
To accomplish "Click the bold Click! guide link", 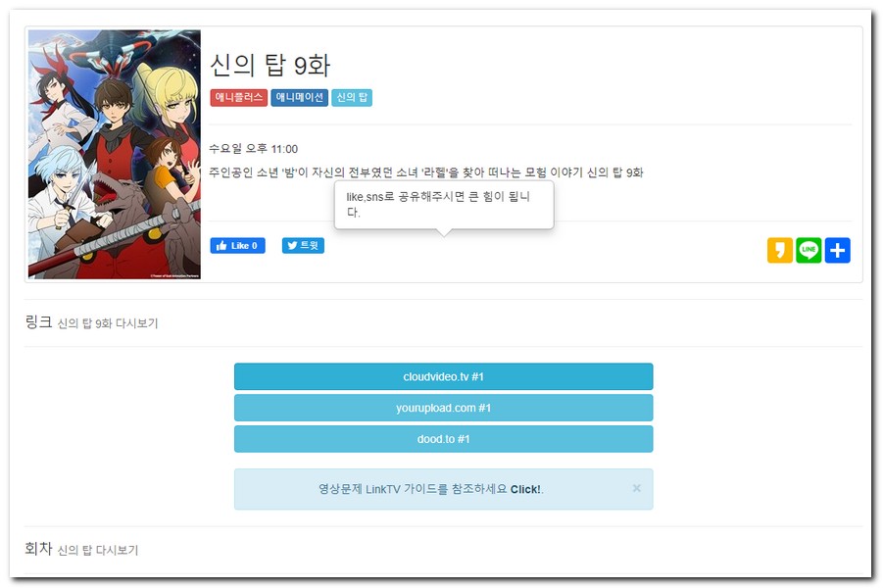I will click(x=525, y=489).
